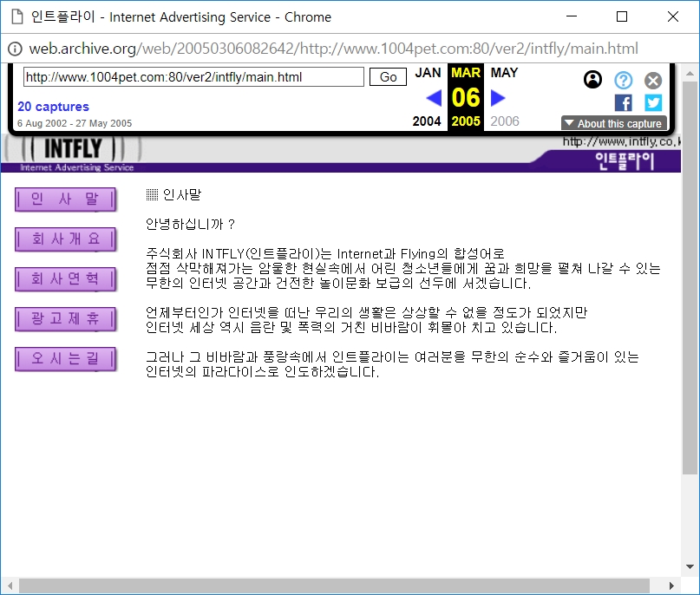Click the highlighted day 06

(x=466, y=98)
